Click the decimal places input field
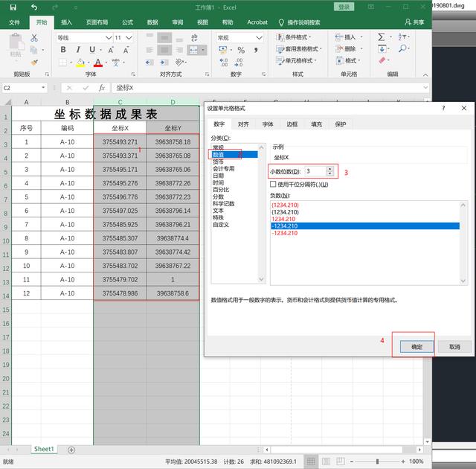This screenshot has width=476, height=469. pyautogui.click(x=315, y=171)
